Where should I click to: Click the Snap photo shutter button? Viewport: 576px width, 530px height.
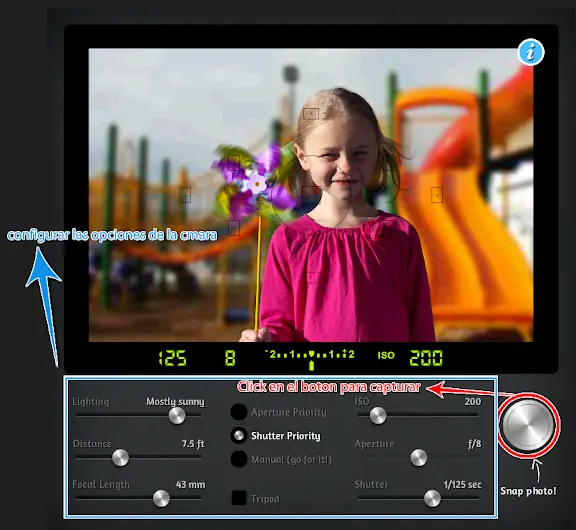pyautogui.click(x=528, y=425)
